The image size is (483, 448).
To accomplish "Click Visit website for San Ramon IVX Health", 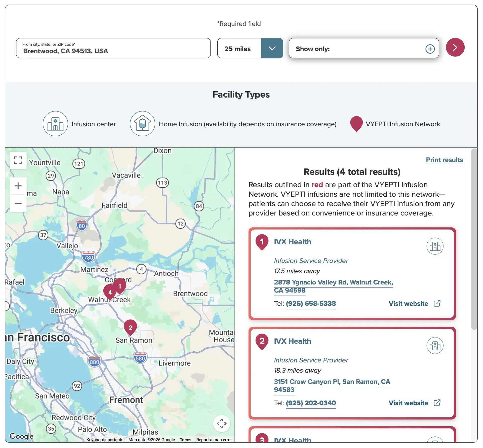I will point(408,403).
